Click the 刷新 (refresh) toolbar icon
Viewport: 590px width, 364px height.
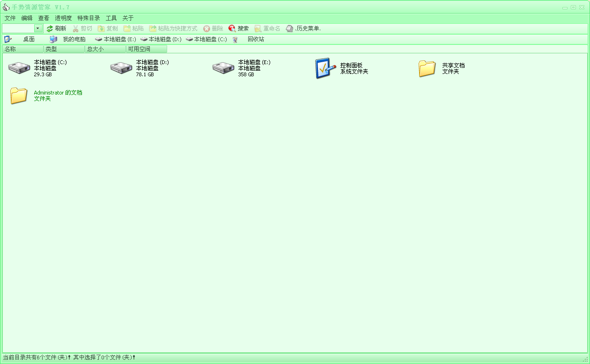tap(50, 29)
